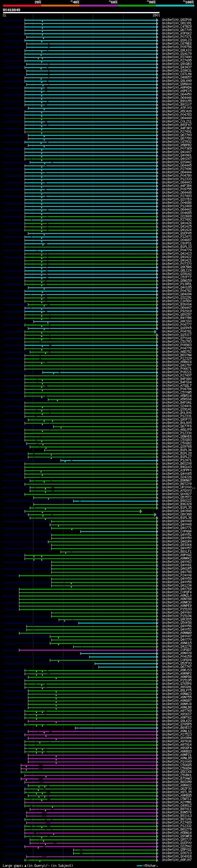The height and width of the screenshot is (868, 197).
Task: Select hit label UniRef100_A8D752
Action: tap(177, 352)
